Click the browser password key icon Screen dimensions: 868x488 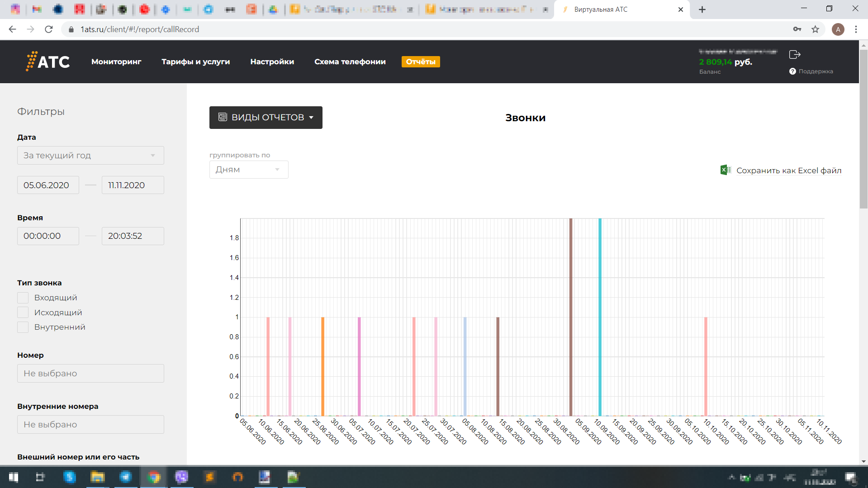pyautogui.click(x=797, y=29)
